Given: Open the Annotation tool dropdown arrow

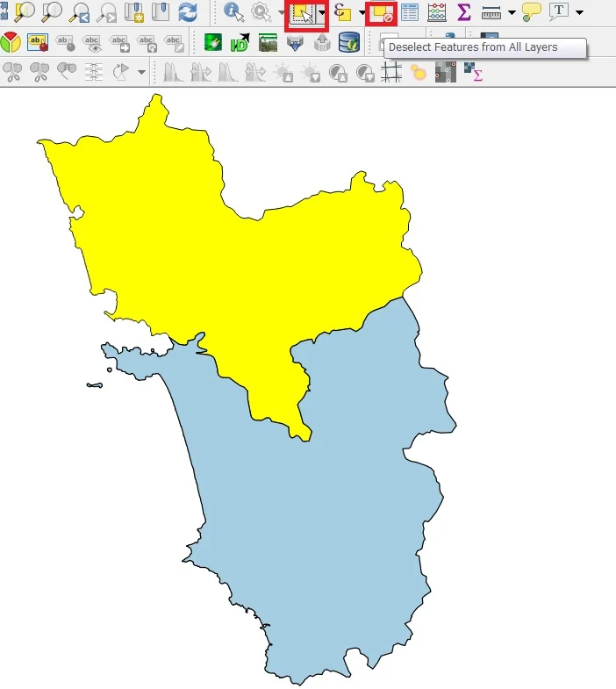Looking at the screenshot, I should tap(579, 13).
